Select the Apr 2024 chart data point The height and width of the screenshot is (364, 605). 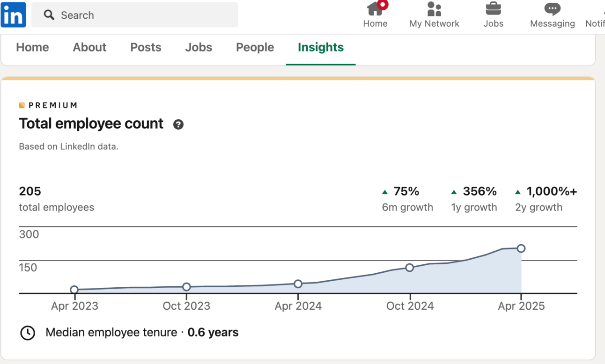point(298,284)
